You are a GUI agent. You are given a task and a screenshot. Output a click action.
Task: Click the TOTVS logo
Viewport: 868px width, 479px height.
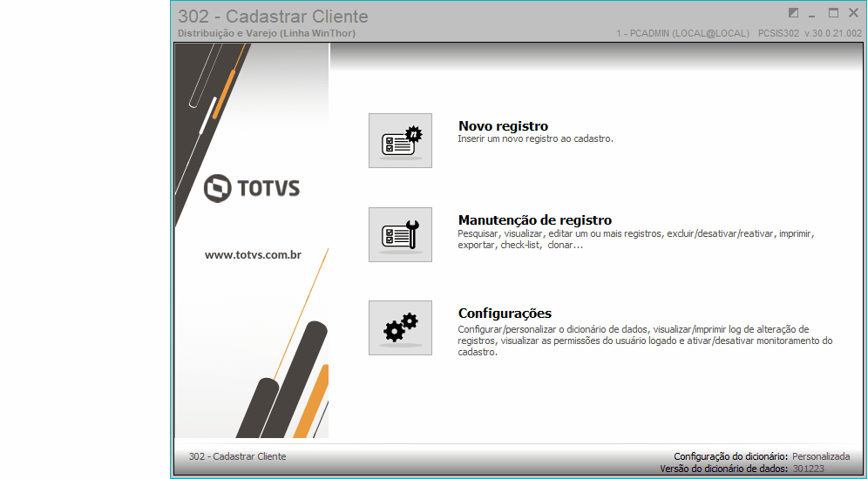(x=252, y=188)
